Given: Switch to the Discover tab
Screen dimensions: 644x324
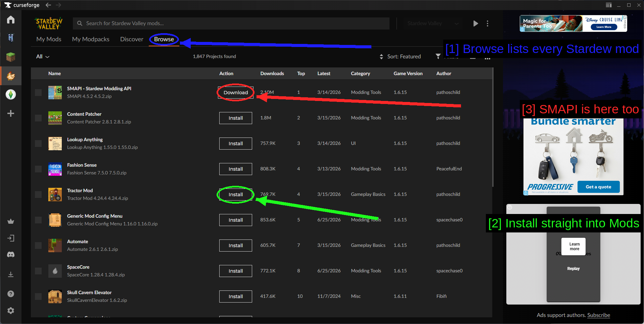Looking at the screenshot, I should click(132, 39).
